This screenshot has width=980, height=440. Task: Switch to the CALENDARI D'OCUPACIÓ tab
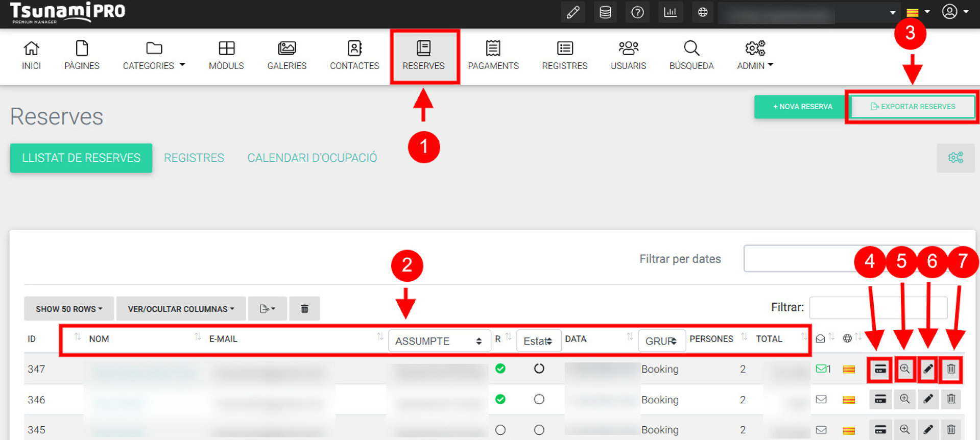[x=312, y=158]
